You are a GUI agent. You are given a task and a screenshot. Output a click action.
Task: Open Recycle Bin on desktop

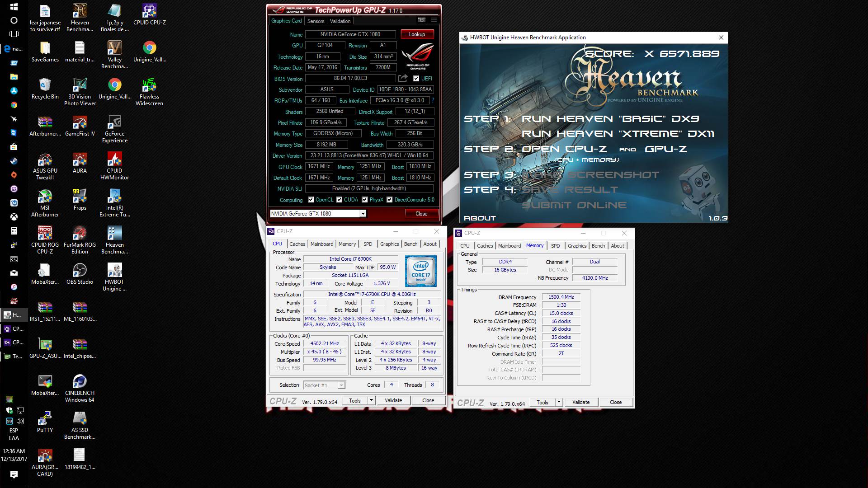click(45, 89)
